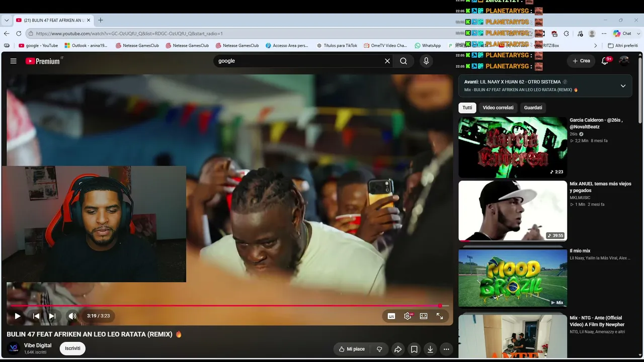Download the video with arrow-down icon

coord(430,349)
